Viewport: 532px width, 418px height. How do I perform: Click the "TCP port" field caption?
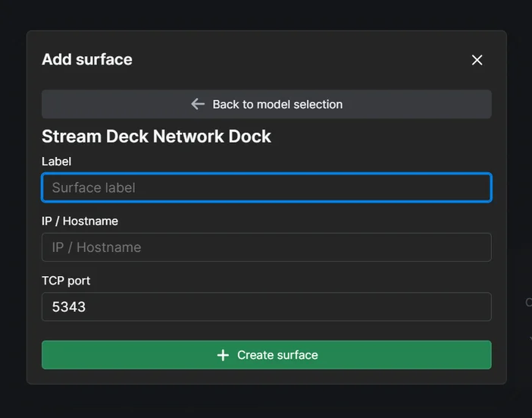(x=66, y=281)
